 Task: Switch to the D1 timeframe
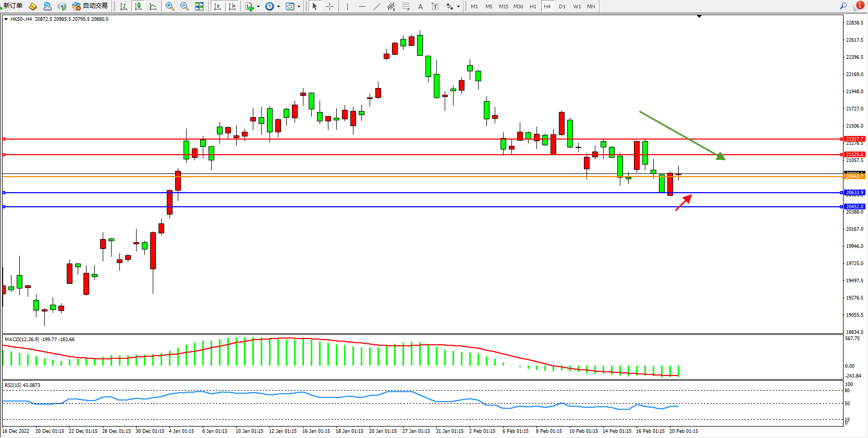point(562,6)
